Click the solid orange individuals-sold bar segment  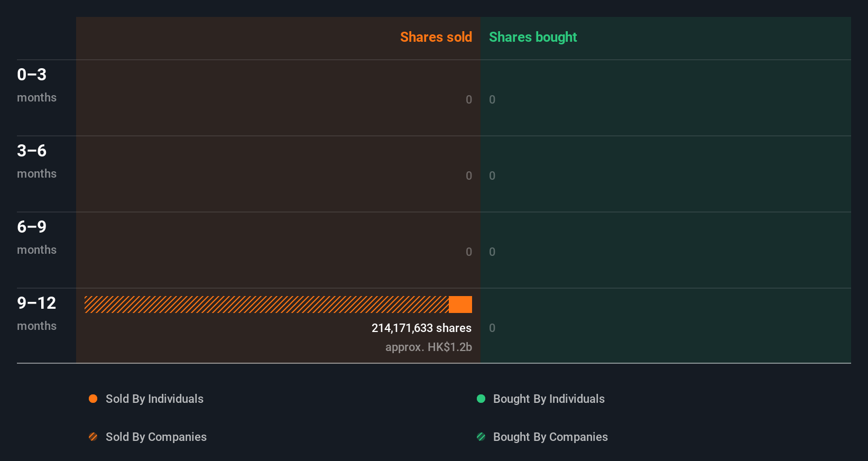tap(460, 305)
